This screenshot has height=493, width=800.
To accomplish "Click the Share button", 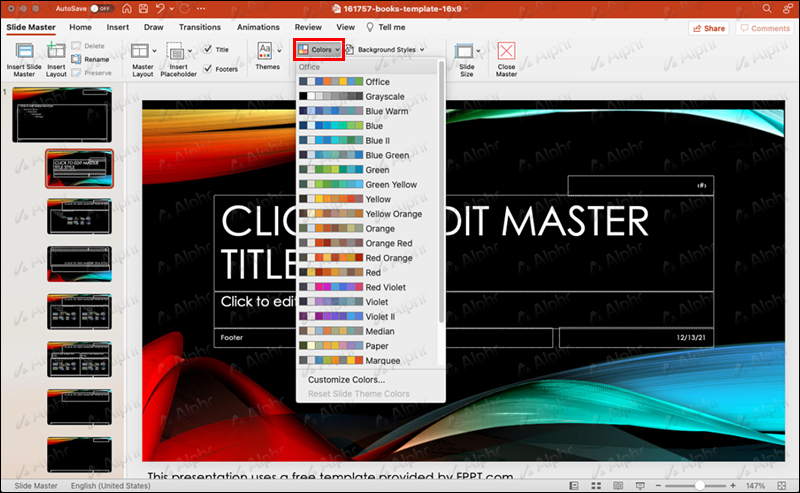I will pos(708,28).
